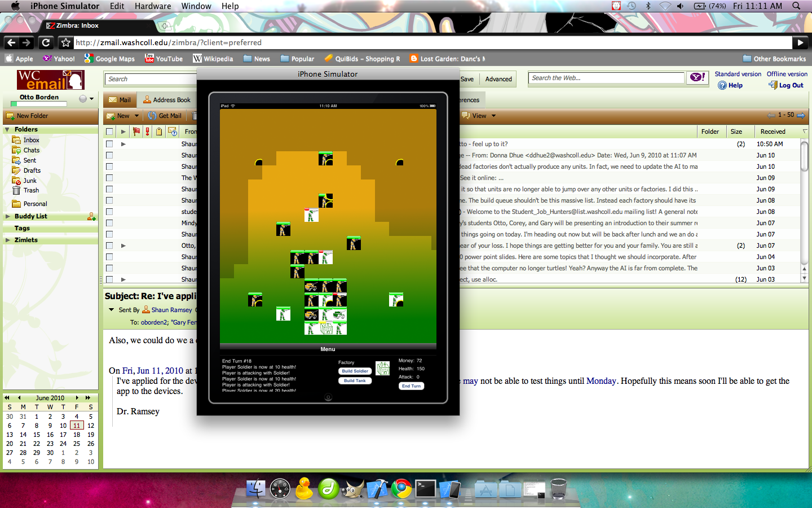Expand the Buddy List section

pos(8,216)
